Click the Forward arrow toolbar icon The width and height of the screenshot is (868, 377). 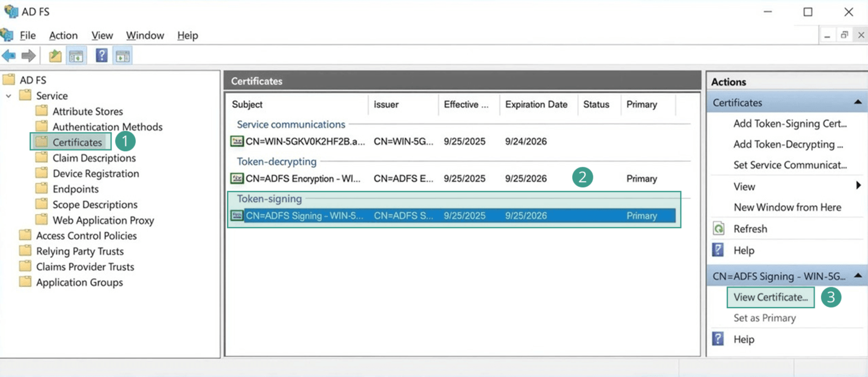28,56
